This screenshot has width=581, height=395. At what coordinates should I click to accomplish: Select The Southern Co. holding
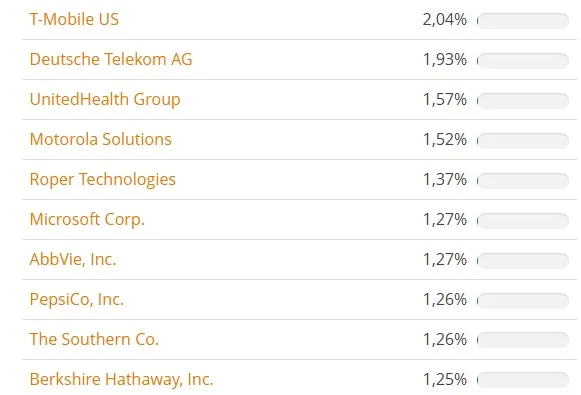click(x=94, y=339)
